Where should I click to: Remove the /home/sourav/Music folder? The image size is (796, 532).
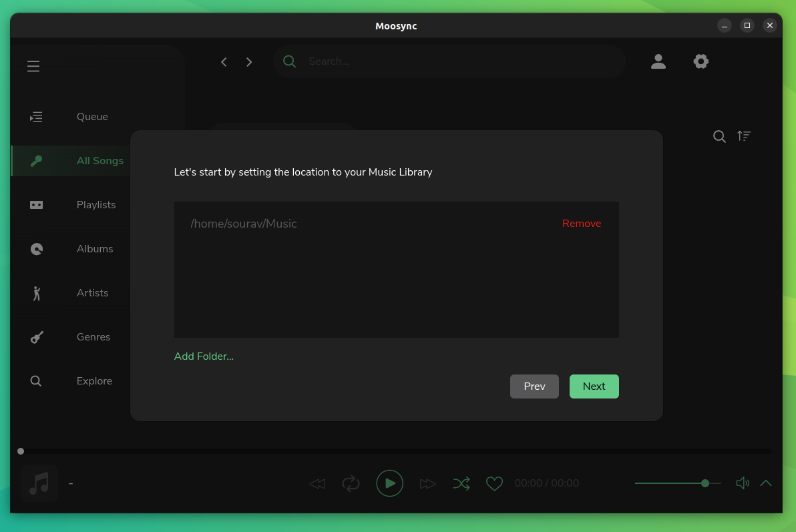click(x=581, y=223)
